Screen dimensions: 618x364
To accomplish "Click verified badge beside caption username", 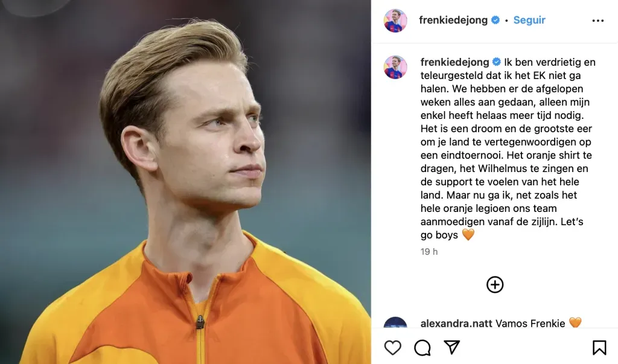I will [497, 62].
